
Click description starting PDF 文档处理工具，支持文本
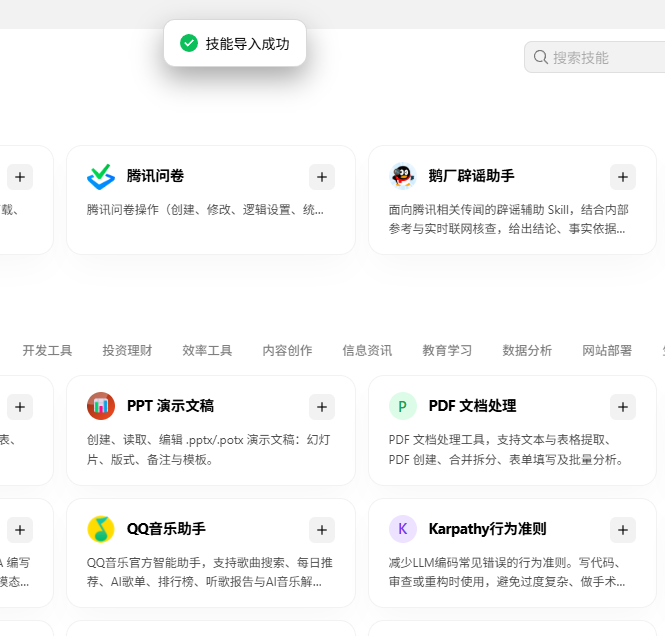(x=506, y=449)
